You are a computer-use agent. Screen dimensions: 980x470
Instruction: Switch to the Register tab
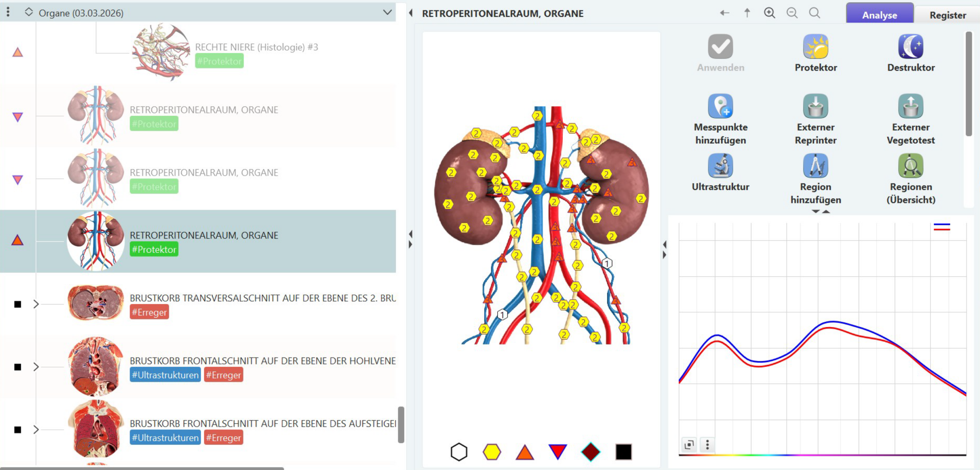coord(947,15)
